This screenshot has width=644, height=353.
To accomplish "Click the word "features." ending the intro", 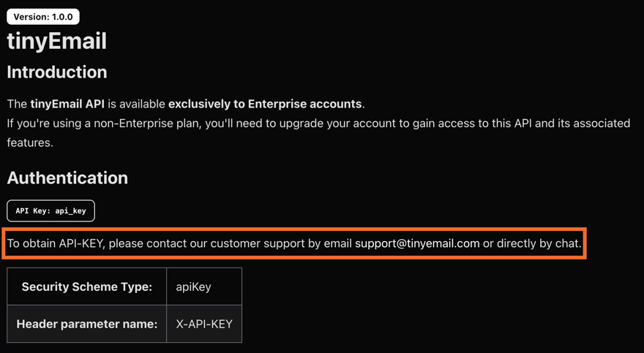I will tap(29, 143).
